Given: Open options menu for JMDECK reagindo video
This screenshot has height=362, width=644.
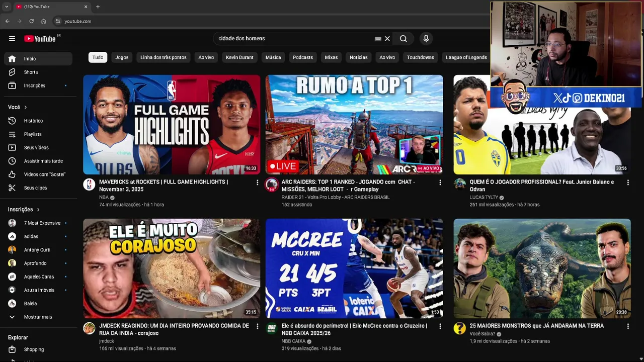Looking at the screenshot, I should point(257,326).
